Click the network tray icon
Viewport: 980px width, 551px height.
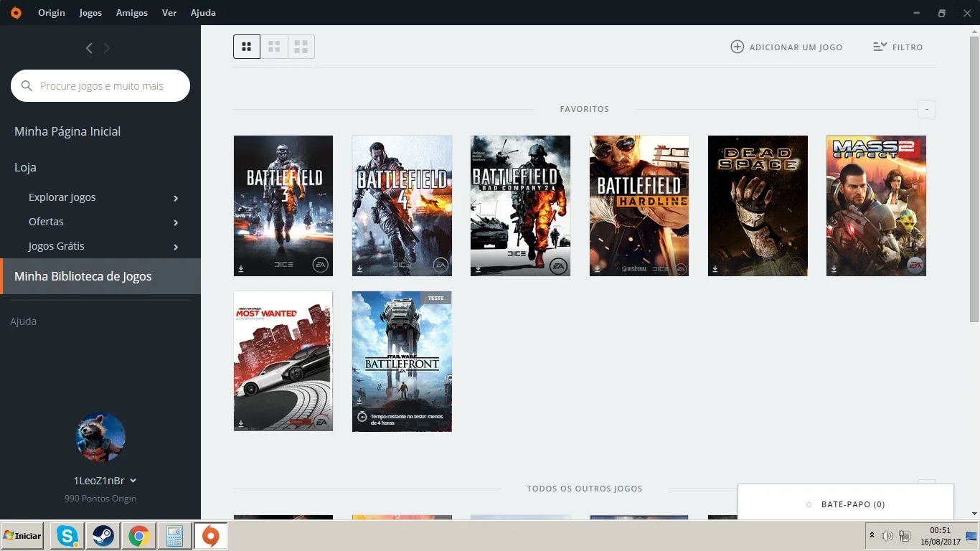[905, 536]
